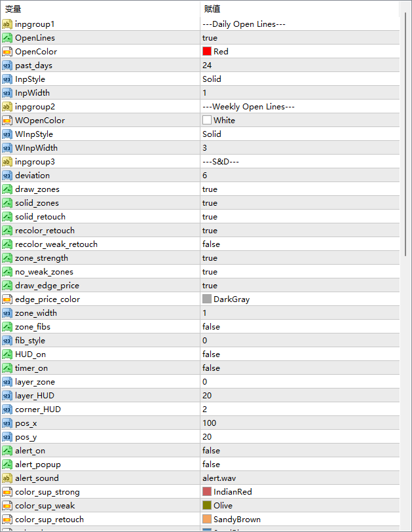
Task: Select the pos_y variable name
Action: click(26, 437)
